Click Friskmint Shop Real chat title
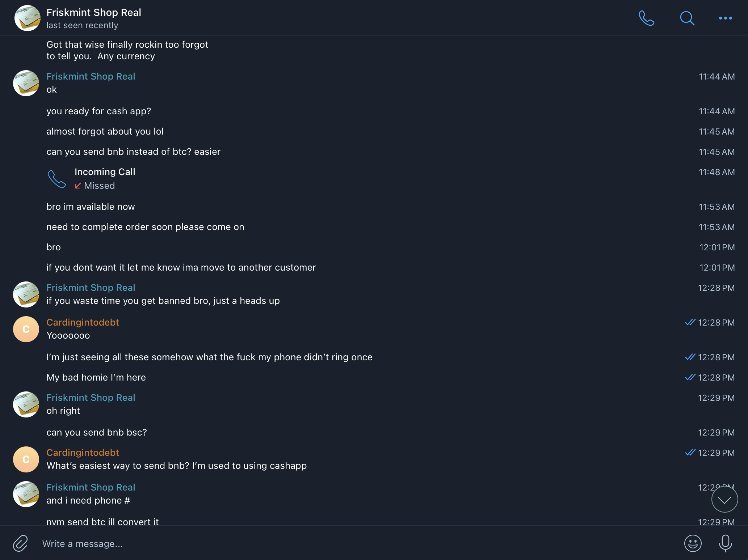This screenshot has width=748, height=560. [94, 13]
